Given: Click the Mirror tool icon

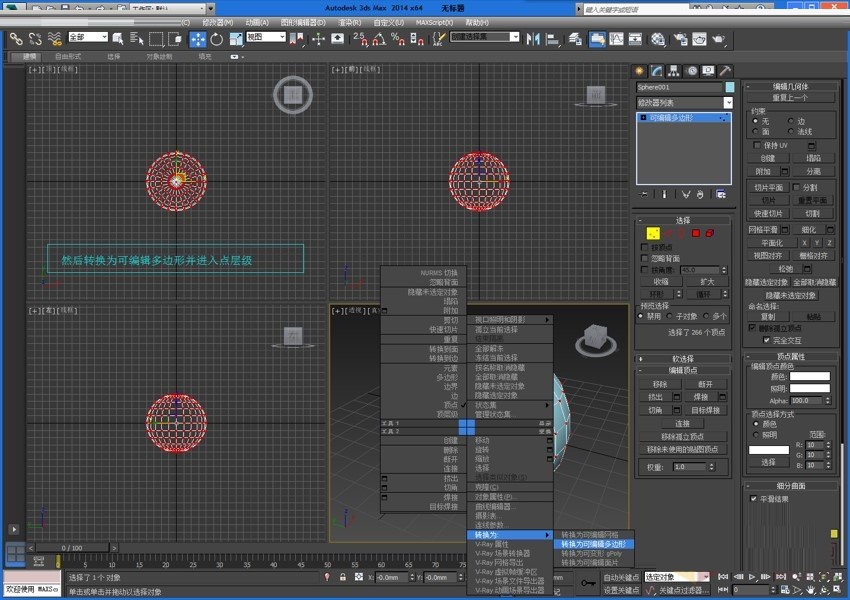Looking at the screenshot, I should pyautogui.click(x=533, y=39).
